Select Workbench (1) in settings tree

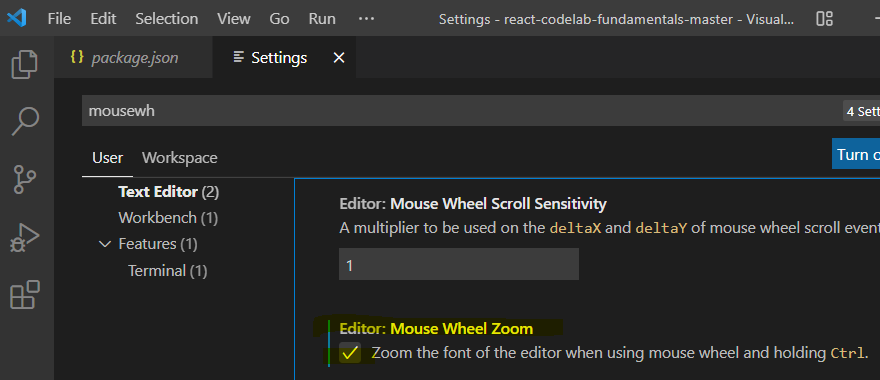(x=168, y=218)
